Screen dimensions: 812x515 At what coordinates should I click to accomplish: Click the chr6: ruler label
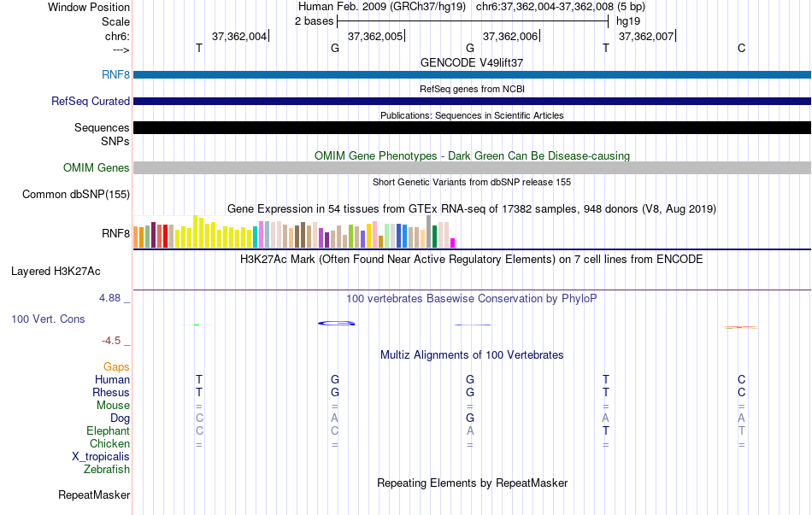(x=118, y=36)
